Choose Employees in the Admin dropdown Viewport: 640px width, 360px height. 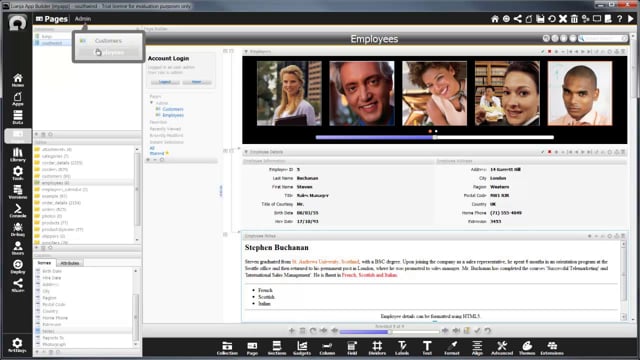[108, 52]
